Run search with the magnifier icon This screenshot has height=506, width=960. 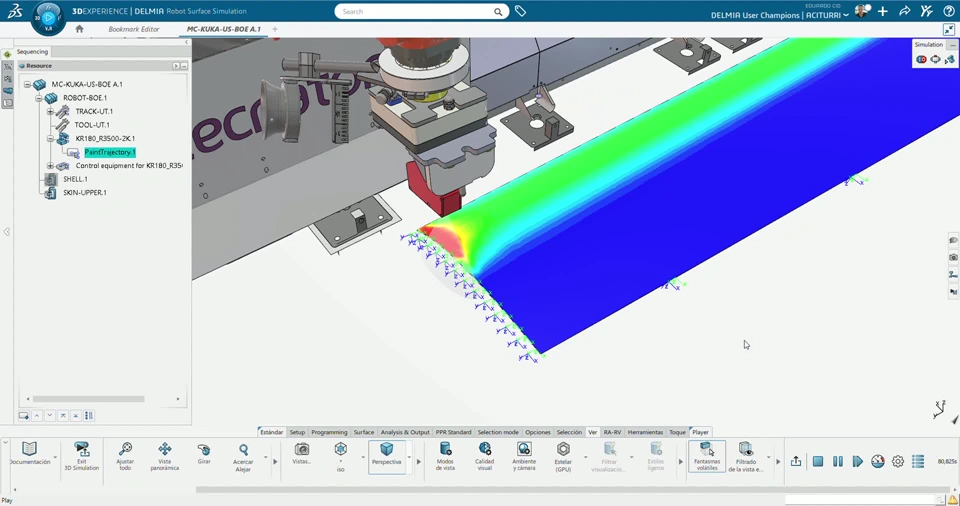pyautogui.click(x=498, y=12)
